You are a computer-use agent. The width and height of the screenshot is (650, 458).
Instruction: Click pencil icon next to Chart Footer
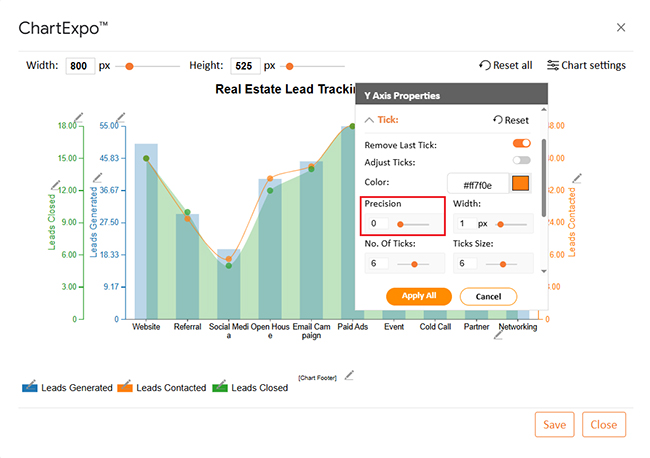(x=349, y=376)
